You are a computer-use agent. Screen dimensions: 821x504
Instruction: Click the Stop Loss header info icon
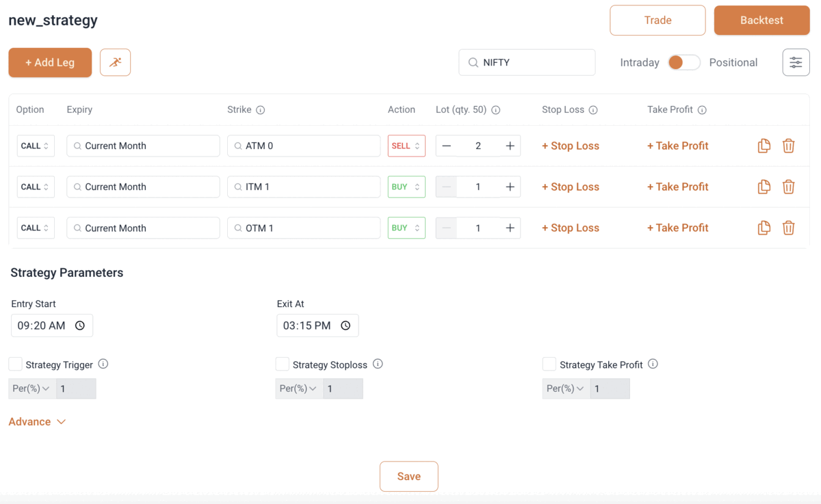point(593,110)
